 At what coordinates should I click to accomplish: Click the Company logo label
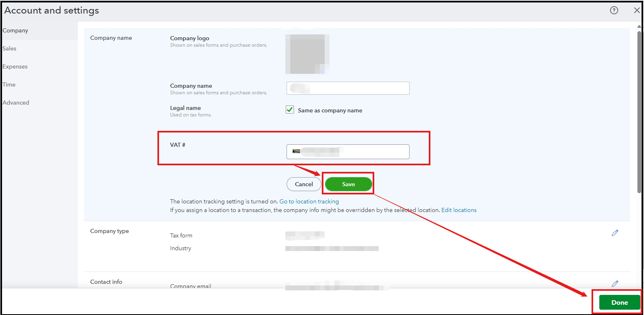point(190,38)
